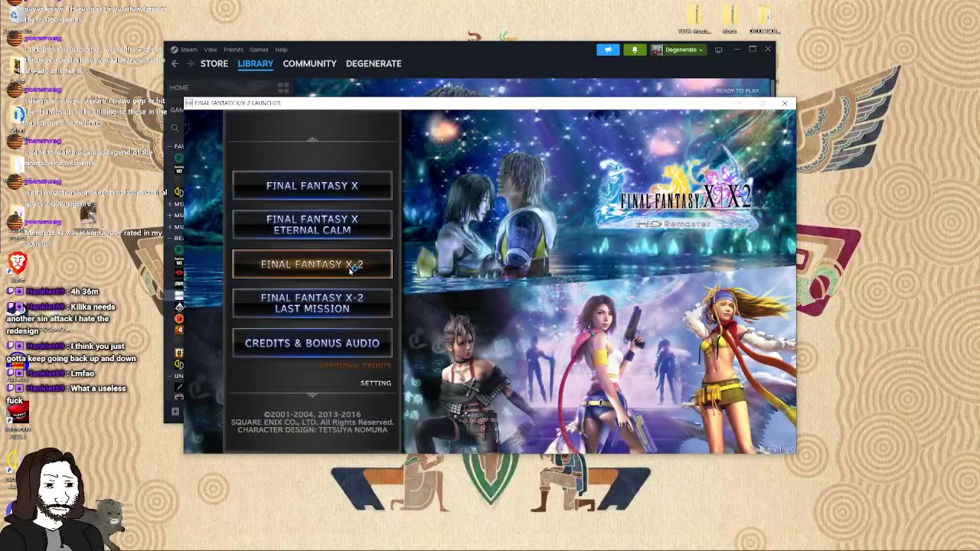
Task: Open the Friends menu in Steam
Action: tap(233, 50)
